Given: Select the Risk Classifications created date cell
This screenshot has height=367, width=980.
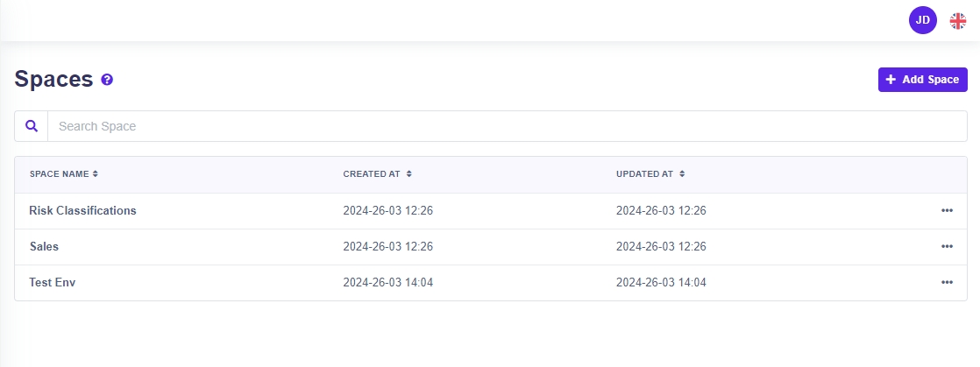Looking at the screenshot, I should 387,211.
